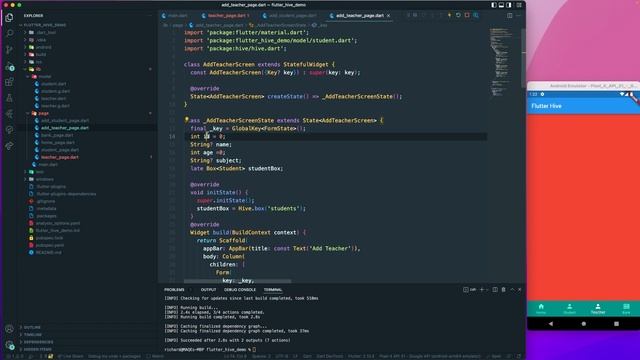
Task: Expand the android folder
Action: [88, 47]
